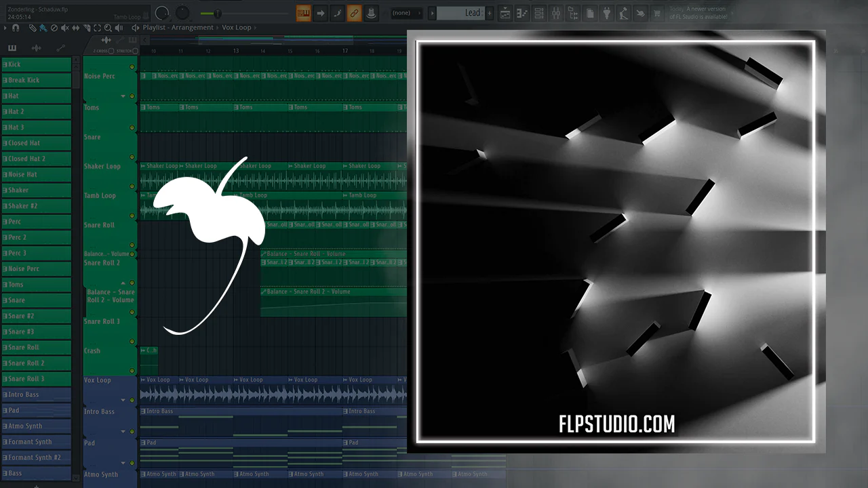Click the step edit arrow icon
The height and width of the screenshot is (488, 868).
(320, 13)
